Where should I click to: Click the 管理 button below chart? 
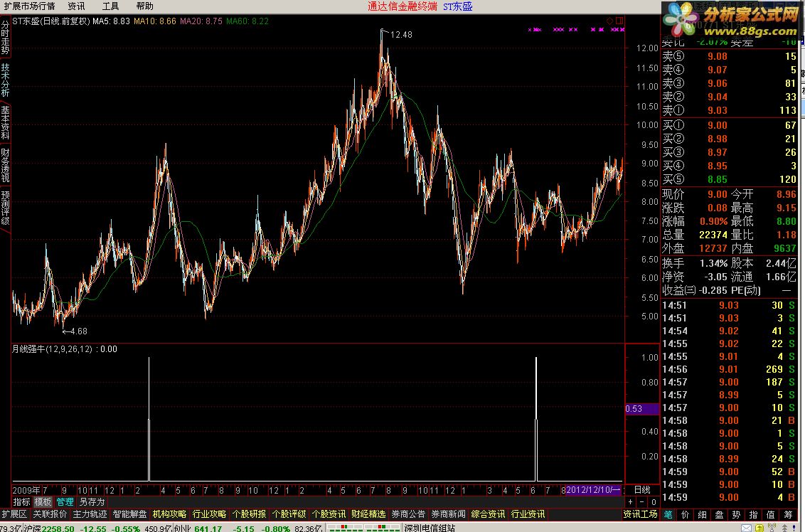point(65,501)
